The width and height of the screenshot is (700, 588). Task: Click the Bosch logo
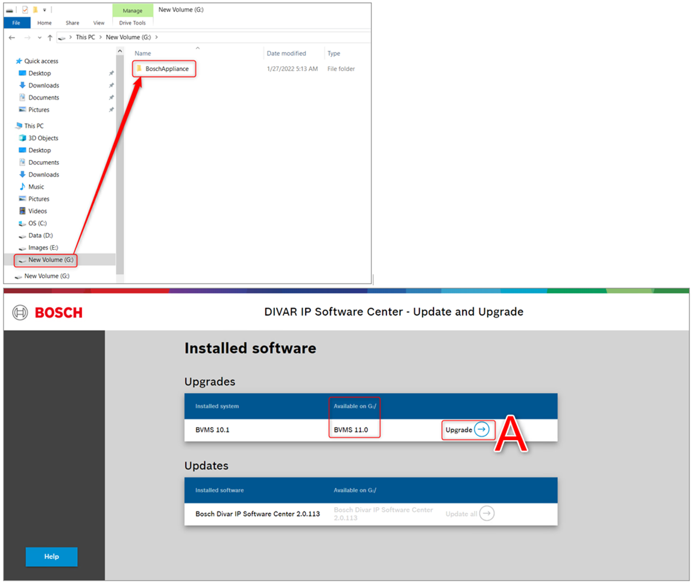click(47, 312)
